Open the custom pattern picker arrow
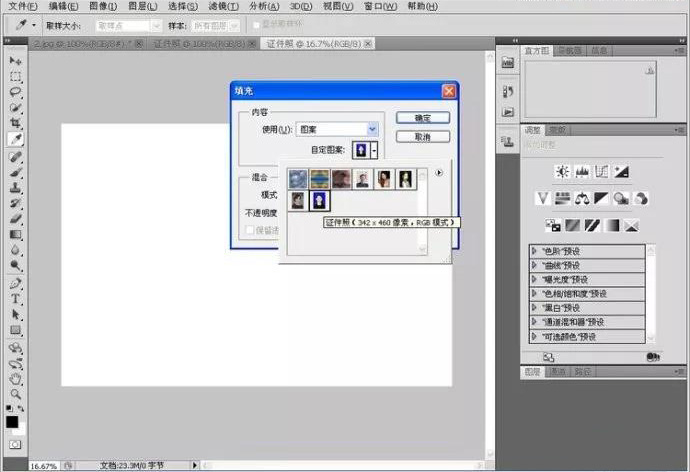This screenshot has height=472, width=690. [x=374, y=150]
